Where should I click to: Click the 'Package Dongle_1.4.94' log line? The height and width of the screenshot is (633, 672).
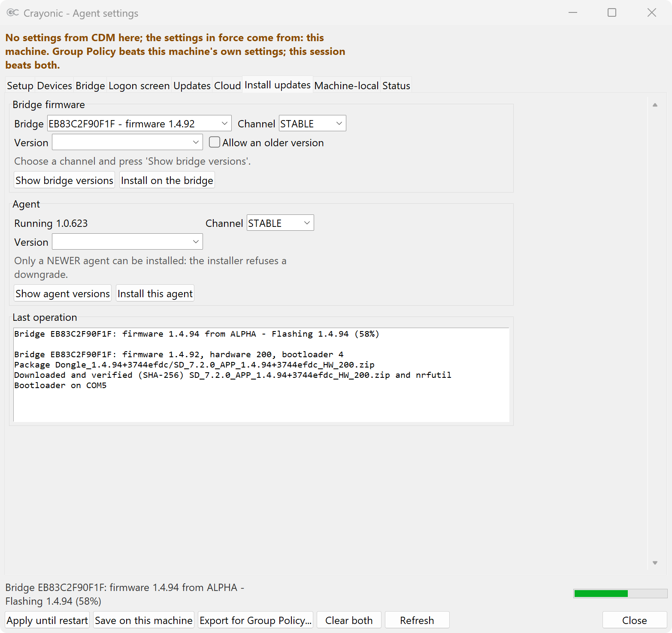coord(194,365)
